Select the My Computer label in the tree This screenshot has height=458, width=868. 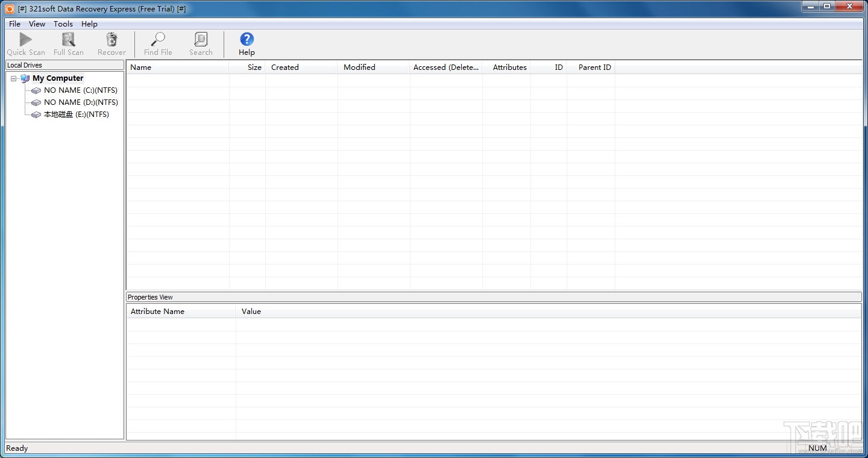click(58, 78)
